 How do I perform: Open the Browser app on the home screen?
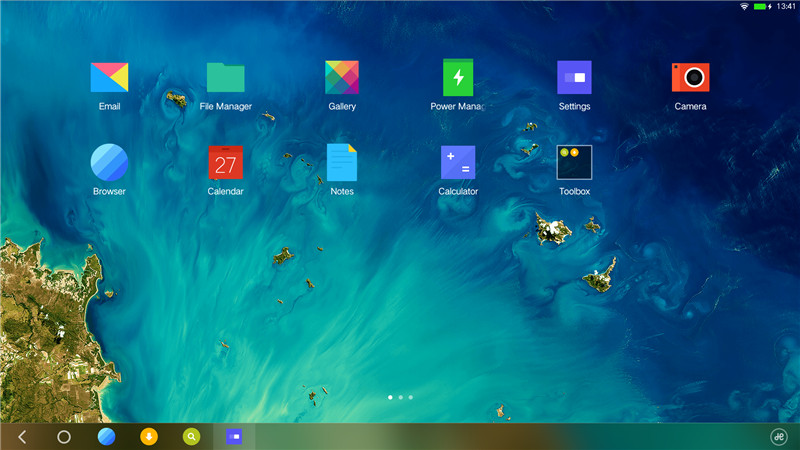click(109, 162)
